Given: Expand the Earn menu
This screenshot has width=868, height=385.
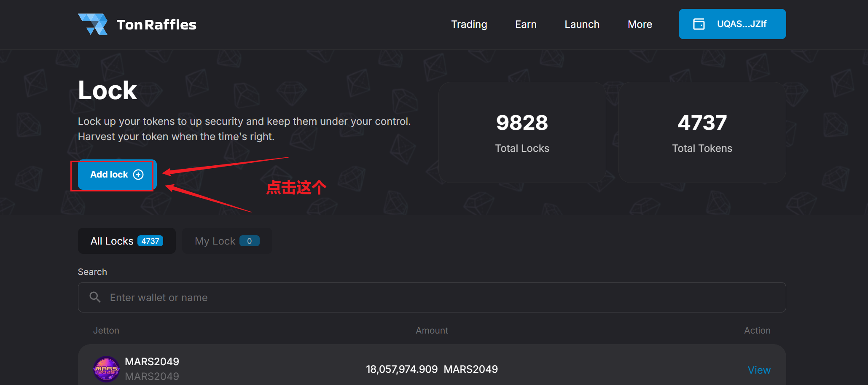Looking at the screenshot, I should [526, 24].
